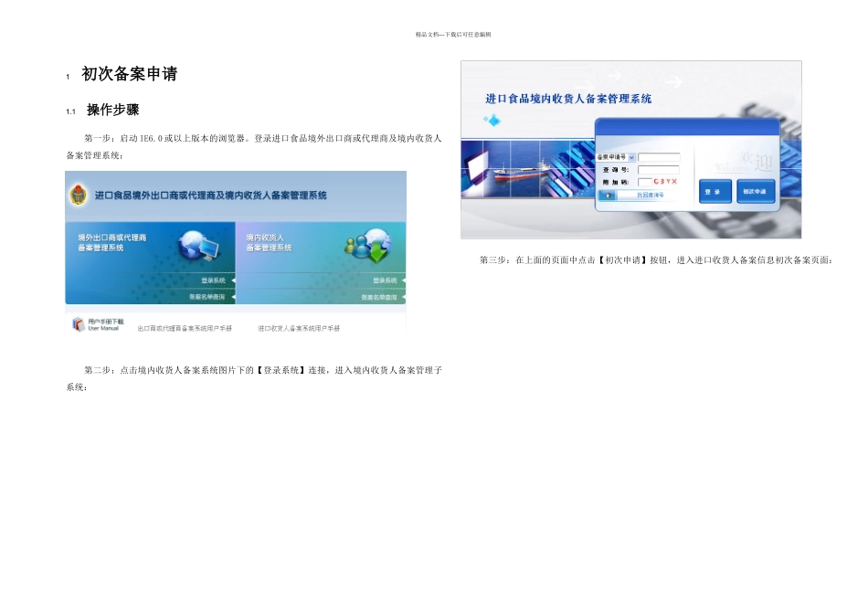Click the users with green arrow icon
This screenshot has height=614, width=868.
(x=368, y=245)
